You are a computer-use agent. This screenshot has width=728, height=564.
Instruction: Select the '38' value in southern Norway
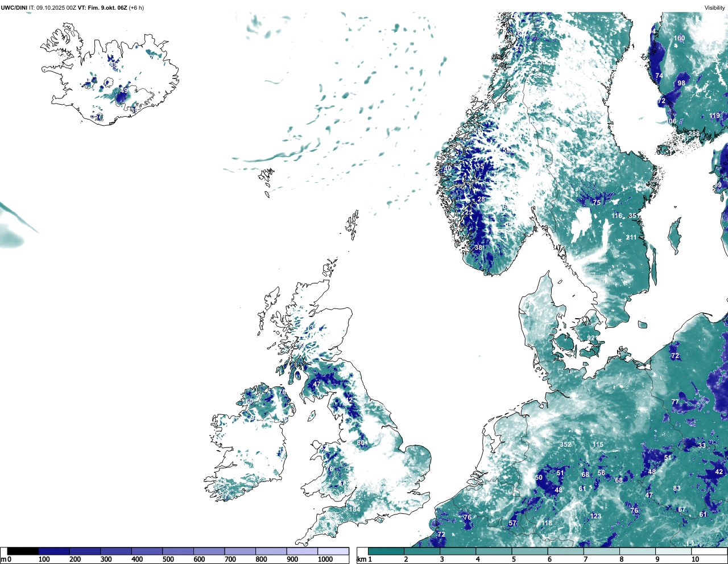click(x=478, y=248)
